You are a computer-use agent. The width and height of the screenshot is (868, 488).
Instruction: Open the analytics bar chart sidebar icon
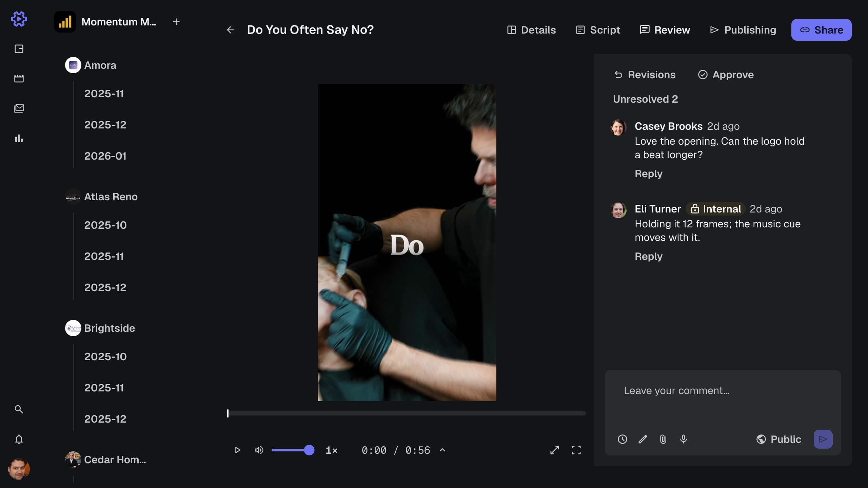(19, 138)
